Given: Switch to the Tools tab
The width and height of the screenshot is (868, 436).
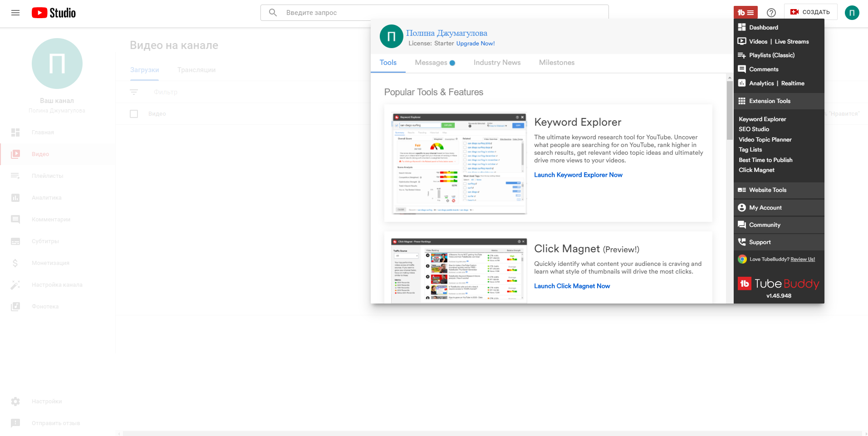Looking at the screenshot, I should [388, 63].
